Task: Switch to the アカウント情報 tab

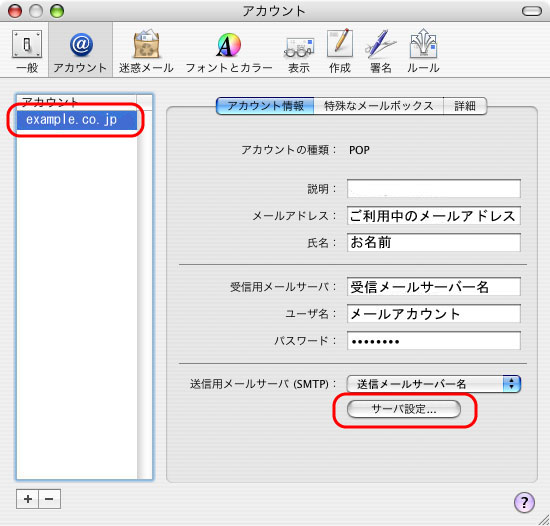Action: pos(265,106)
